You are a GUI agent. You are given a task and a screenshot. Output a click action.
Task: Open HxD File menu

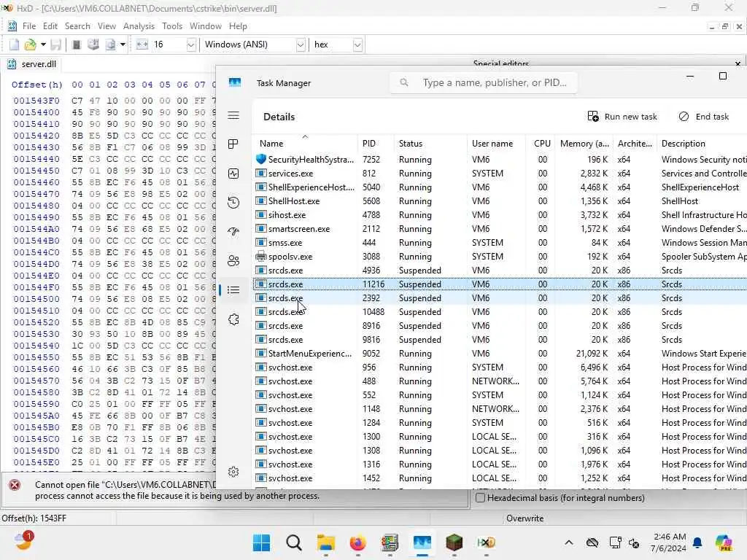pyautogui.click(x=29, y=26)
